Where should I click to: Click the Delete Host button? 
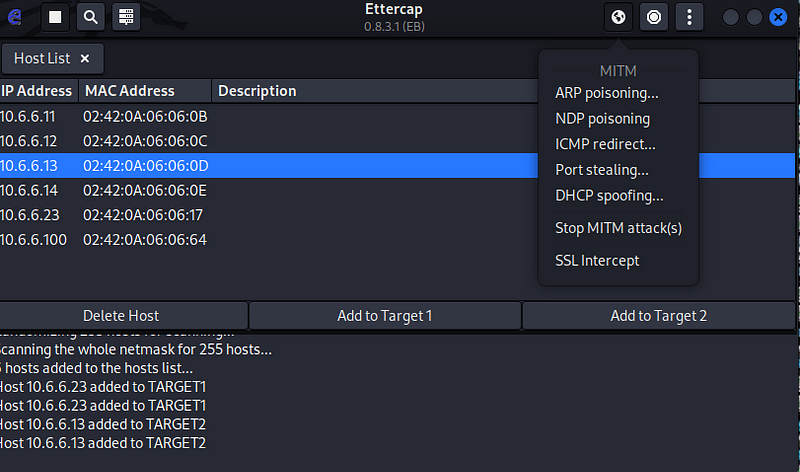(x=123, y=316)
